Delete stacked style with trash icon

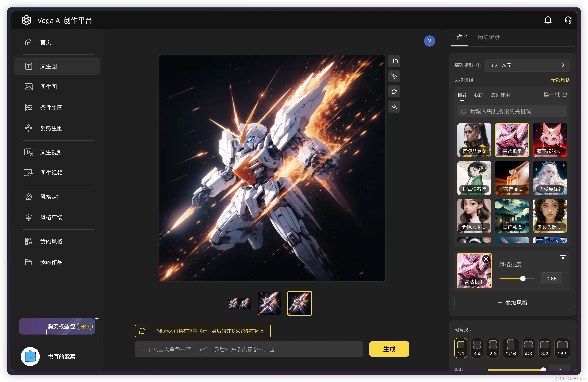563,257
